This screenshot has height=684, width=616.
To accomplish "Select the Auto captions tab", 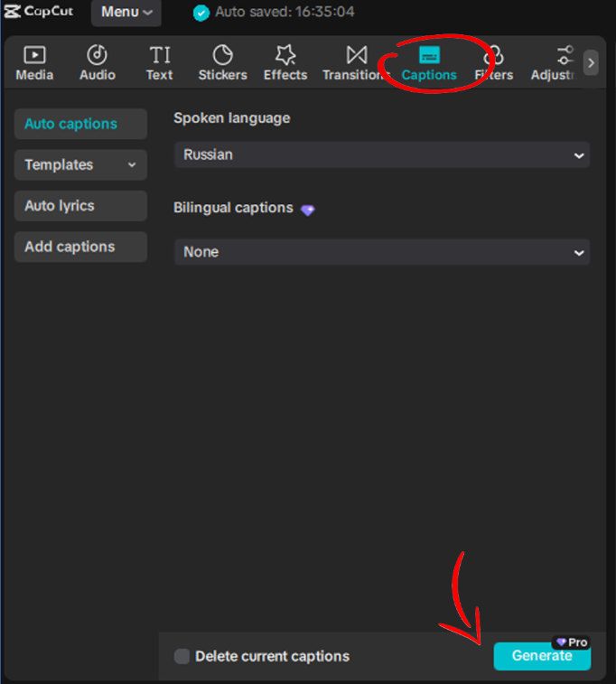I will point(80,124).
